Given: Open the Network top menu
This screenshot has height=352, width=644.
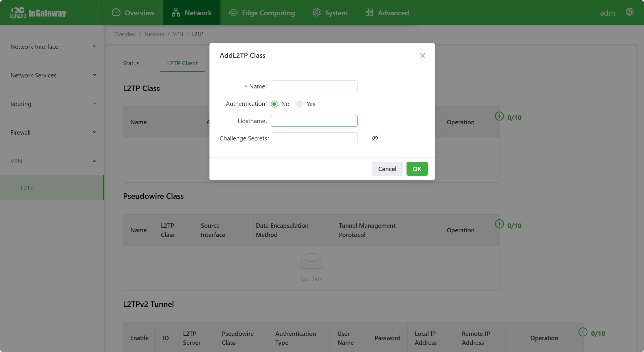Looking at the screenshot, I should [192, 13].
